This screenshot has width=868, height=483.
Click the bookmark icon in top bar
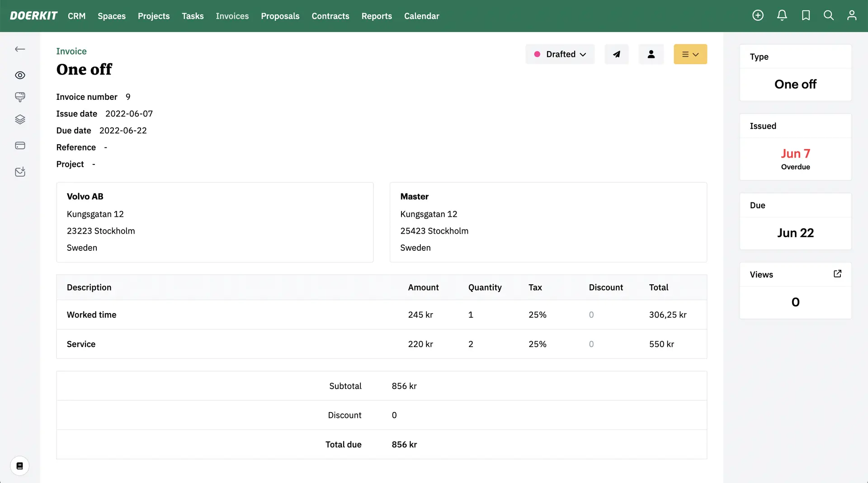click(806, 16)
